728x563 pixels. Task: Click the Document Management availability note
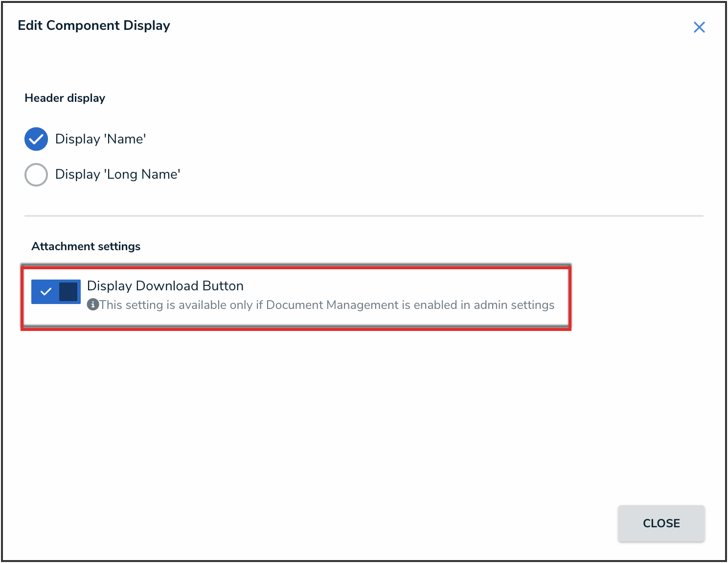[327, 305]
